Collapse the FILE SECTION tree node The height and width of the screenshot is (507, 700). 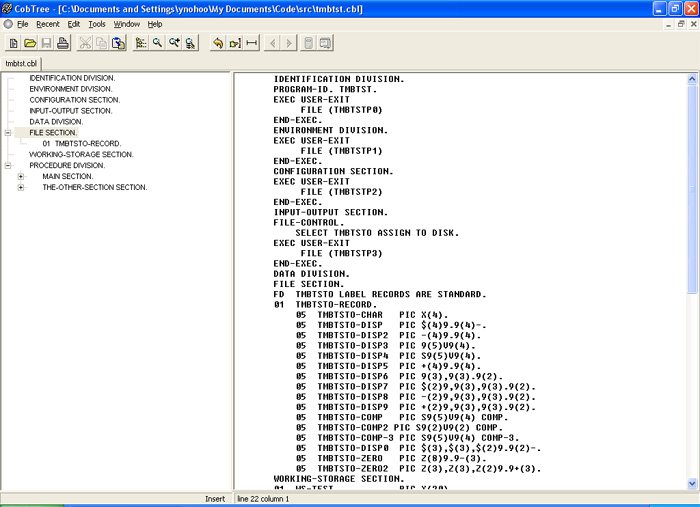coord(8,133)
